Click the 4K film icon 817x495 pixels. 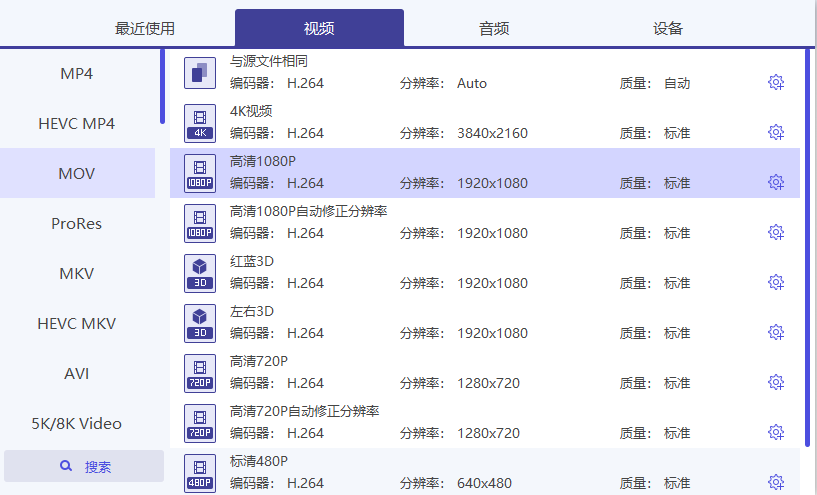click(200, 123)
